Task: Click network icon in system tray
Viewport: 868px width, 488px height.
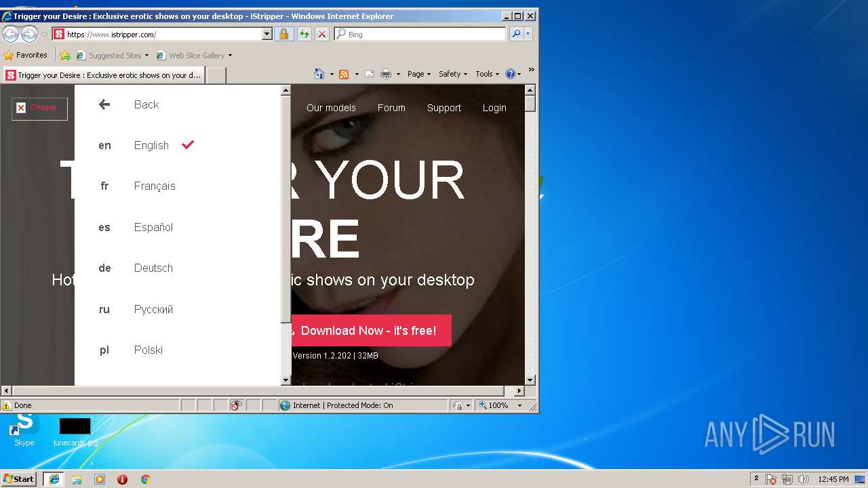Action: pos(787,479)
